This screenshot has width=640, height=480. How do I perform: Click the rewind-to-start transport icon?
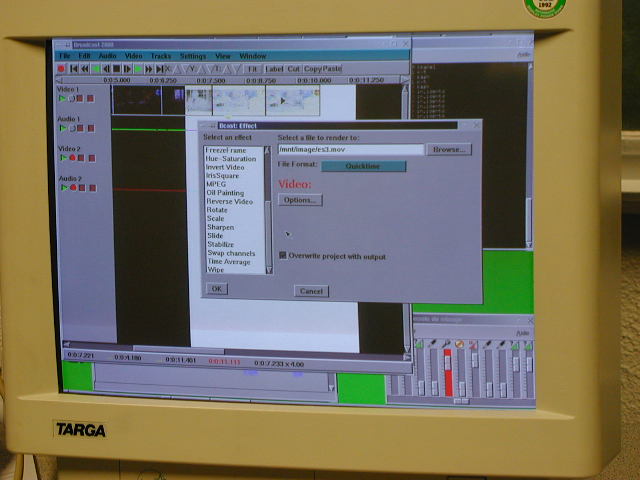74,69
